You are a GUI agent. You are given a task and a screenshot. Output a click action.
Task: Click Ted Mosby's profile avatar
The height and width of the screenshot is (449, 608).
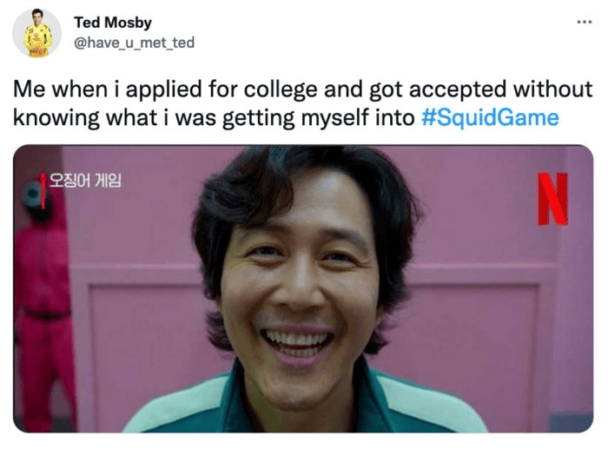pyautogui.click(x=37, y=33)
